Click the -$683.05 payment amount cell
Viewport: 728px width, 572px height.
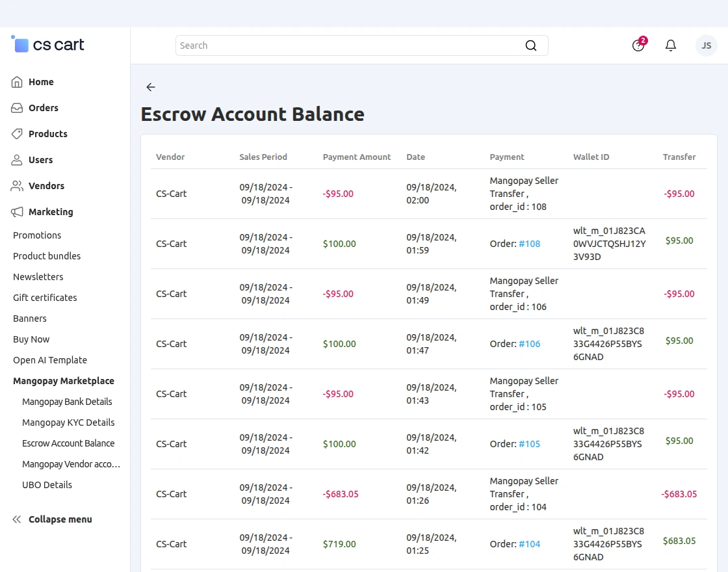click(x=341, y=495)
